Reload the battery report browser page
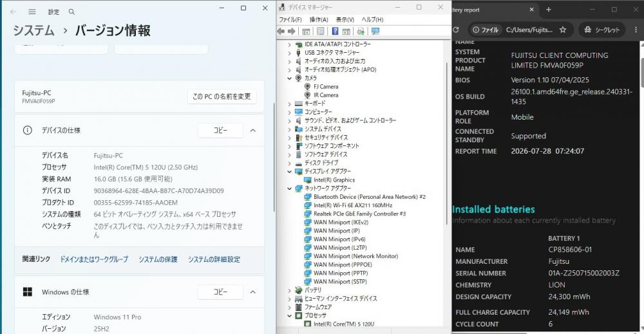This screenshot has height=334, width=644. 455,30
